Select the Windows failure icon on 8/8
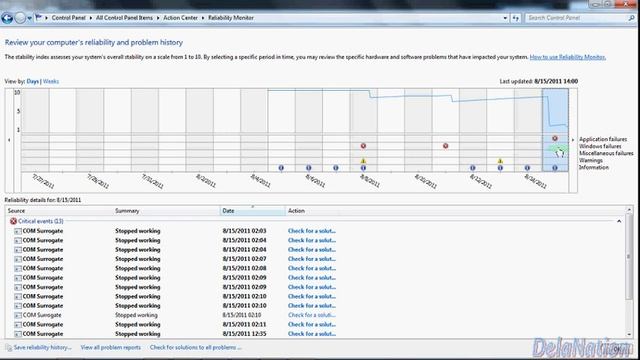This screenshot has height=360, width=640. click(363, 146)
